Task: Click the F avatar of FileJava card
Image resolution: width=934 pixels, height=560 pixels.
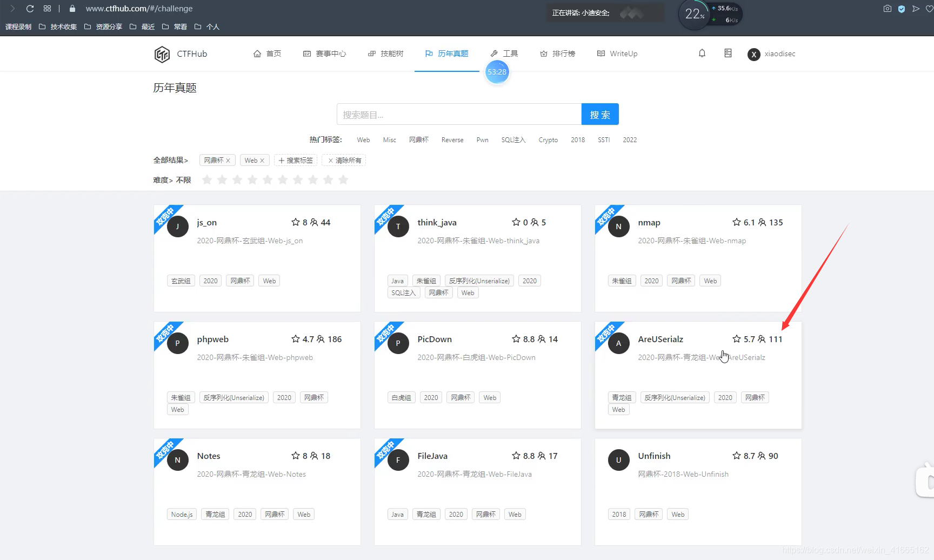Action: point(398,460)
